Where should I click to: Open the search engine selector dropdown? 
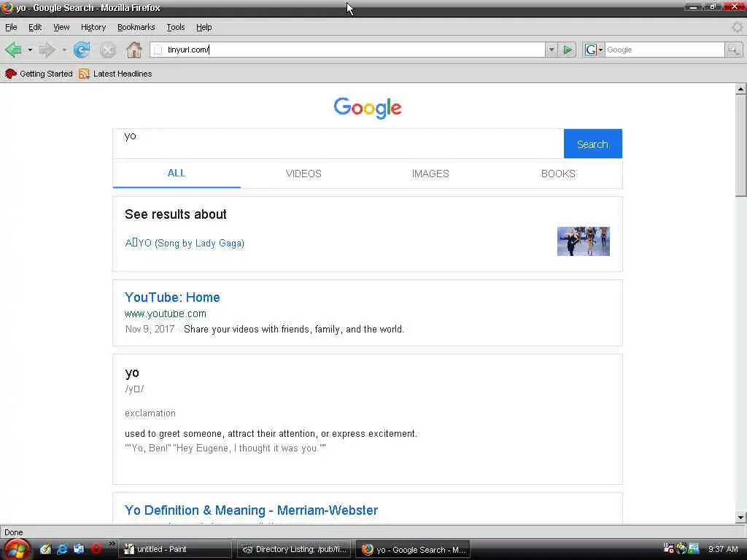tap(594, 50)
